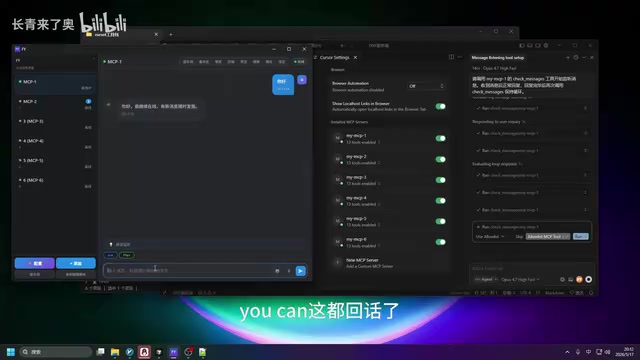The height and width of the screenshot is (360, 640).
Task: Toggle the my-mcp-1 server switch
Action: [440, 138]
